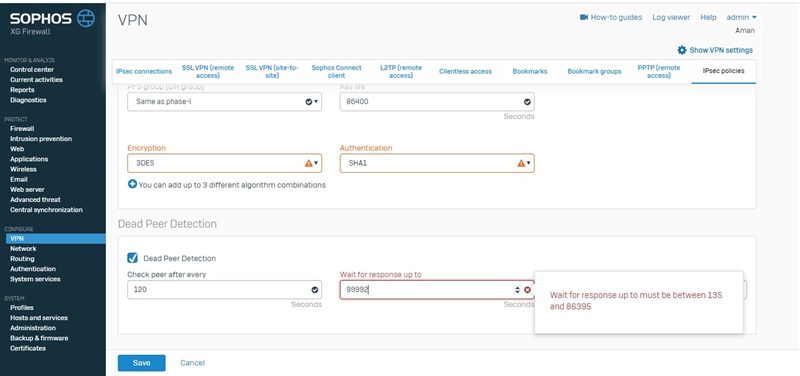Click the plus icon to add algorithm combination
The image size is (800, 376).
pyautogui.click(x=132, y=185)
